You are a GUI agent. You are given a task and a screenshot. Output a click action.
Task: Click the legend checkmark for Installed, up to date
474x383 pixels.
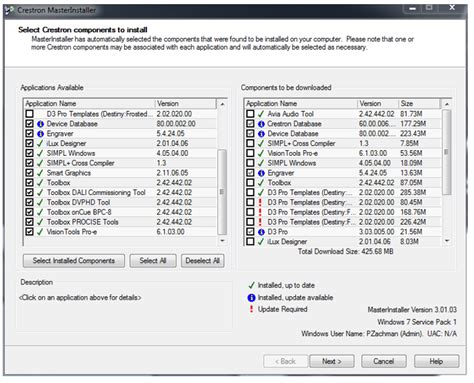tap(252, 285)
